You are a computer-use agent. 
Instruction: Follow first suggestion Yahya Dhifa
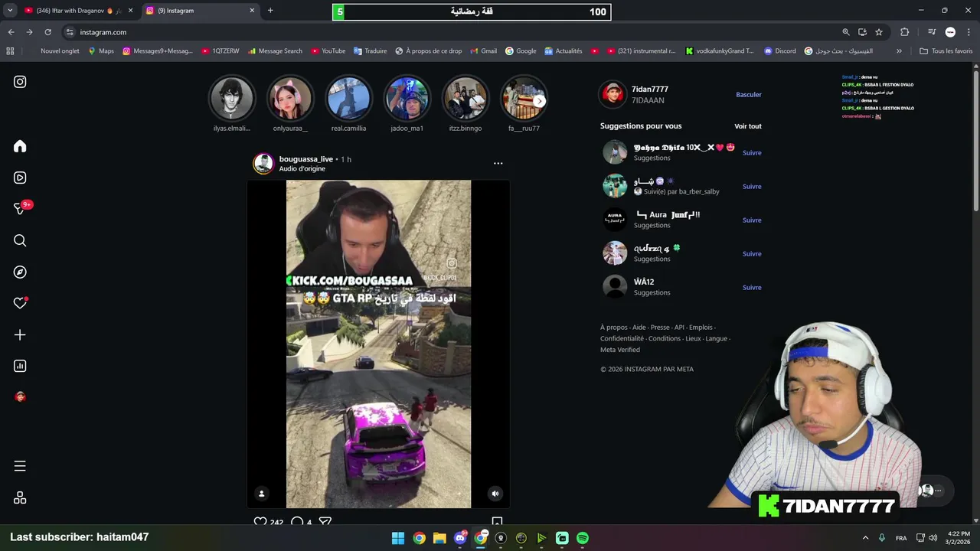(752, 153)
